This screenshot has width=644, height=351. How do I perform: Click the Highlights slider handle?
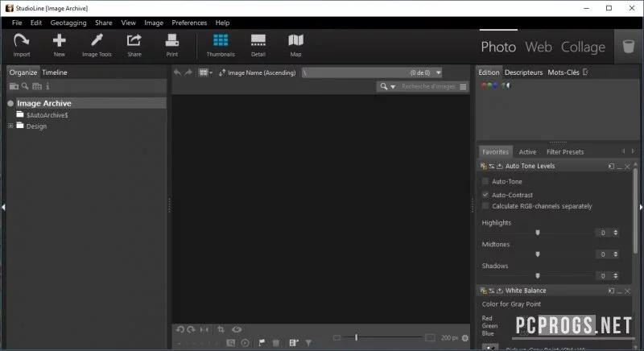(x=538, y=233)
